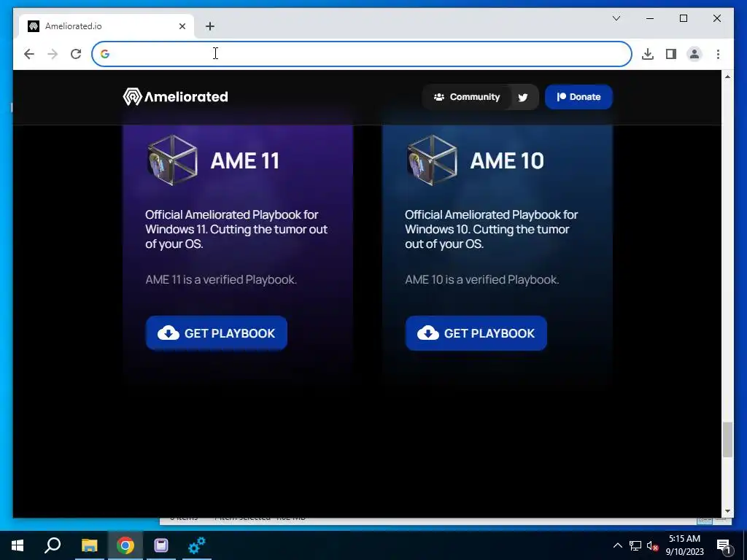
Task: Open network status tray icon
Action: coord(635,545)
